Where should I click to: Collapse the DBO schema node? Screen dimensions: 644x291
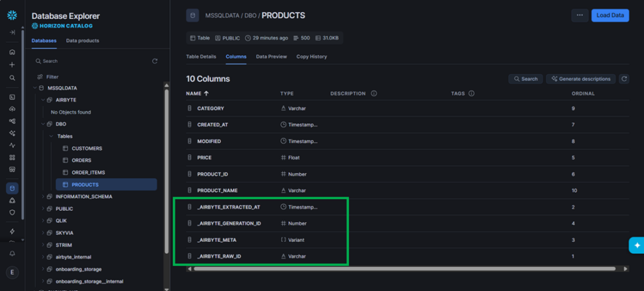click(x=43, y=124)
